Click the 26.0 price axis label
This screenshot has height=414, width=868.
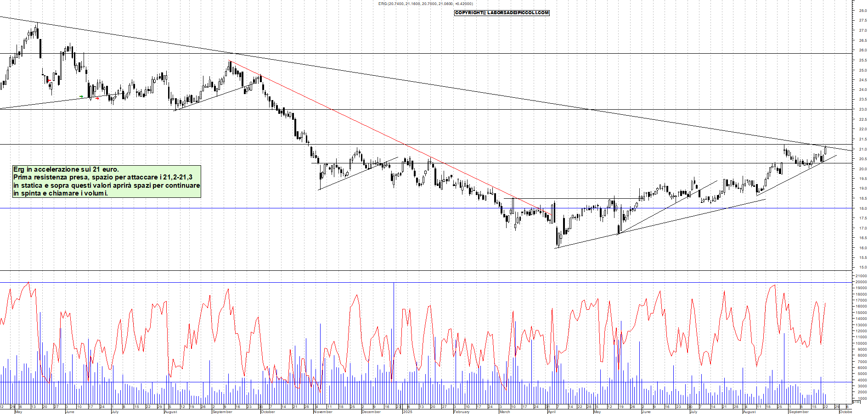tap(862, 50)
